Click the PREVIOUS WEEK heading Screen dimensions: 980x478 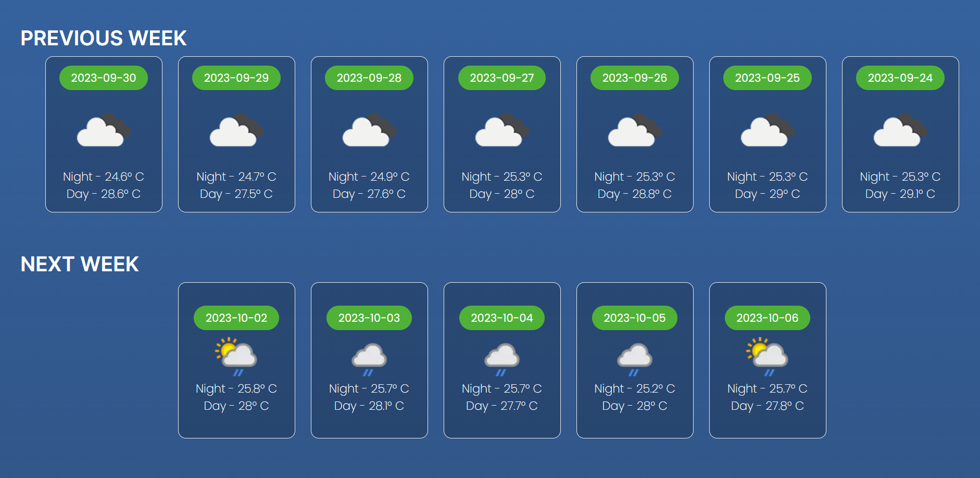tap(104, 37)
